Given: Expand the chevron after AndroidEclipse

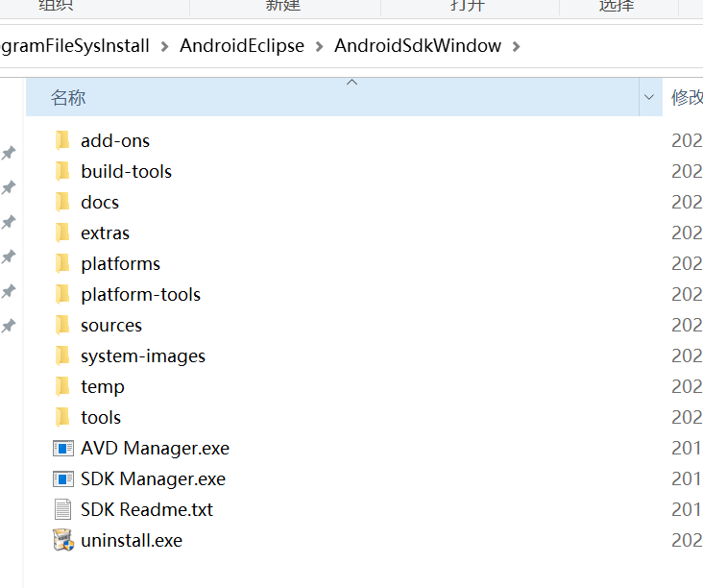Looking at the screenshot, I should click(x=319, y=46).
